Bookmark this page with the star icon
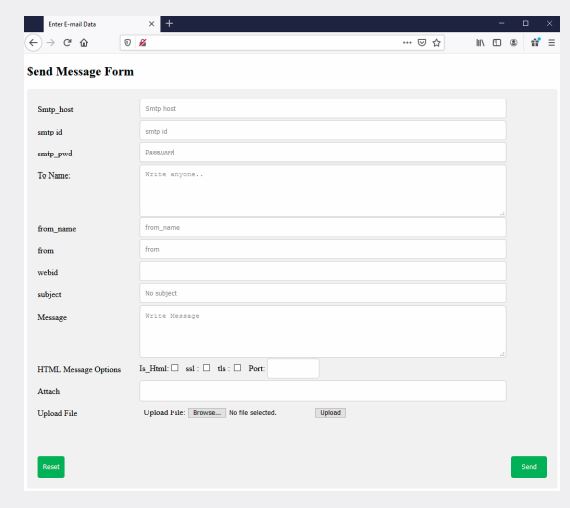This screenshot has width=570, height=508. (437, 43)
